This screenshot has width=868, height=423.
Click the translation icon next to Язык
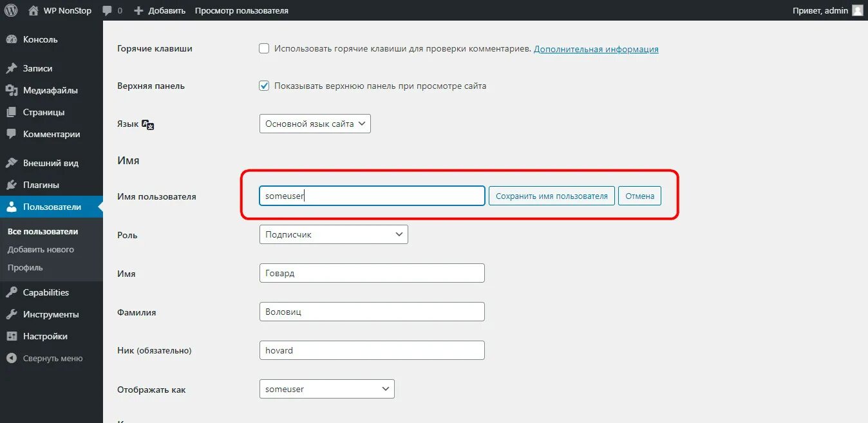148,124
